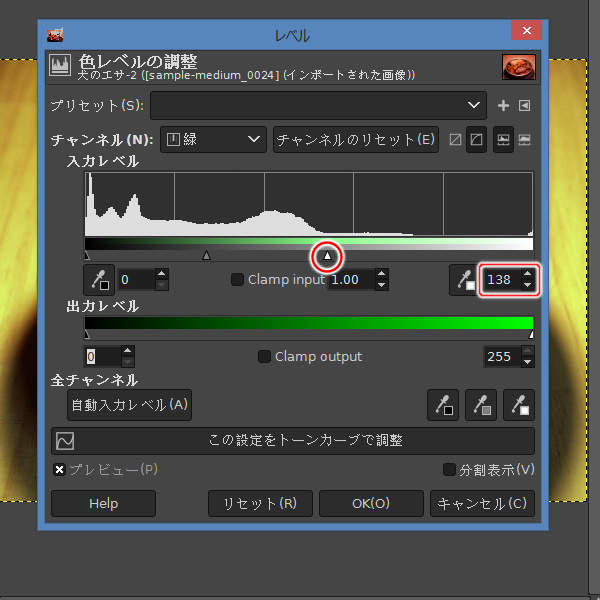Enable the 分割表示(V) checkbox
Viewport: 600px width, 600px height.
[449, 469]
